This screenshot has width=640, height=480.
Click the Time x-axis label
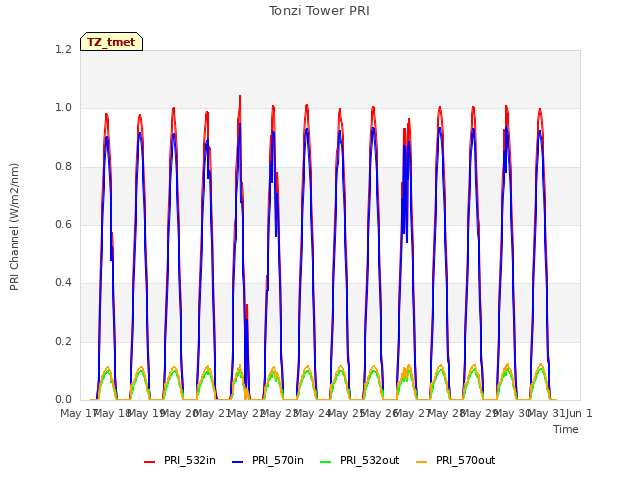(566, 429)
